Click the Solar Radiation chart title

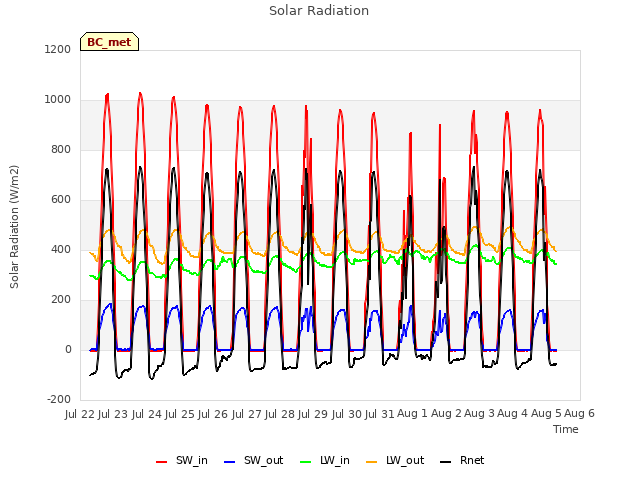point(319,11)
